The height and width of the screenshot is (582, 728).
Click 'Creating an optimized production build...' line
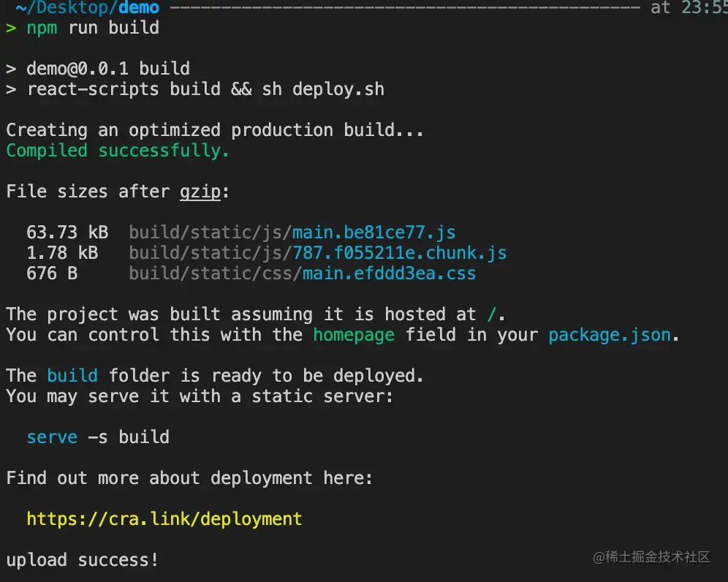click(215, 130)
